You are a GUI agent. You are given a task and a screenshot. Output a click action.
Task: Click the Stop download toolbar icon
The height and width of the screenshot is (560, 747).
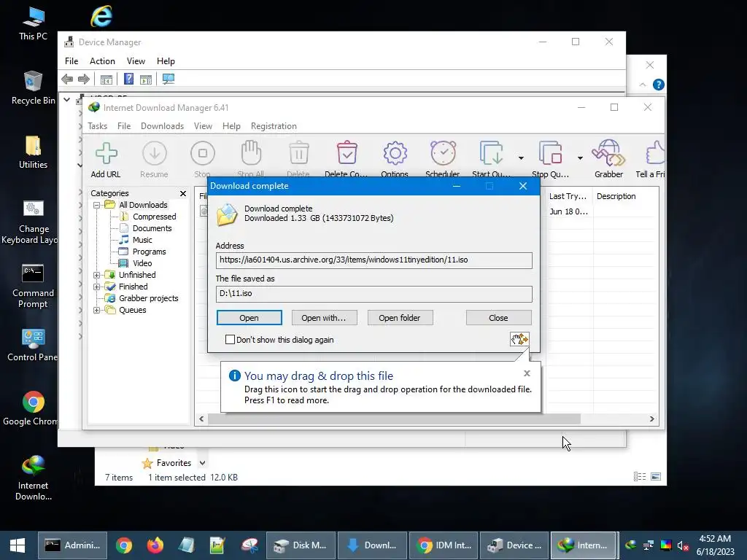click(x=203, y=153)
